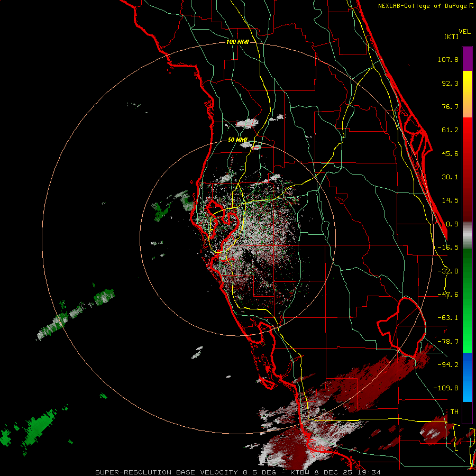Click the purple segment of the velocity color bar
476x476 pixels.
(x=467, y=59)
